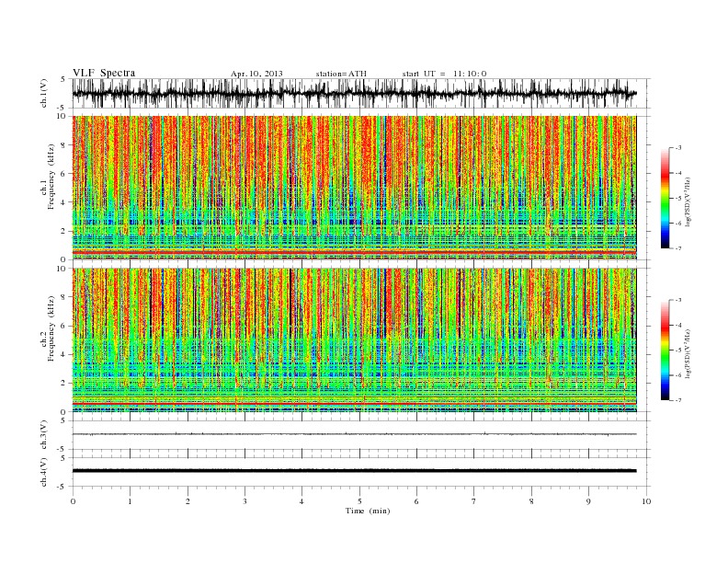The height and width of the screenshot is (563, 728).
Task: Click the "-3" tick on lower color bar
Action: 678,300
